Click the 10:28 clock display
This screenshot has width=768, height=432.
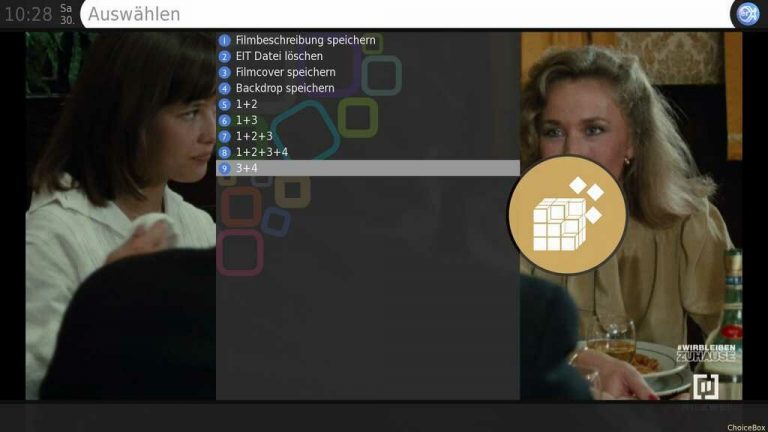tap(28, 14)
